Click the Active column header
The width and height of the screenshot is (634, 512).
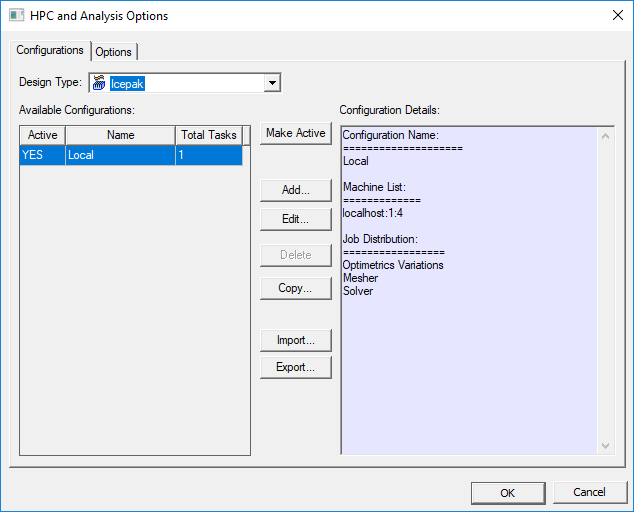[x=42, y=135]
